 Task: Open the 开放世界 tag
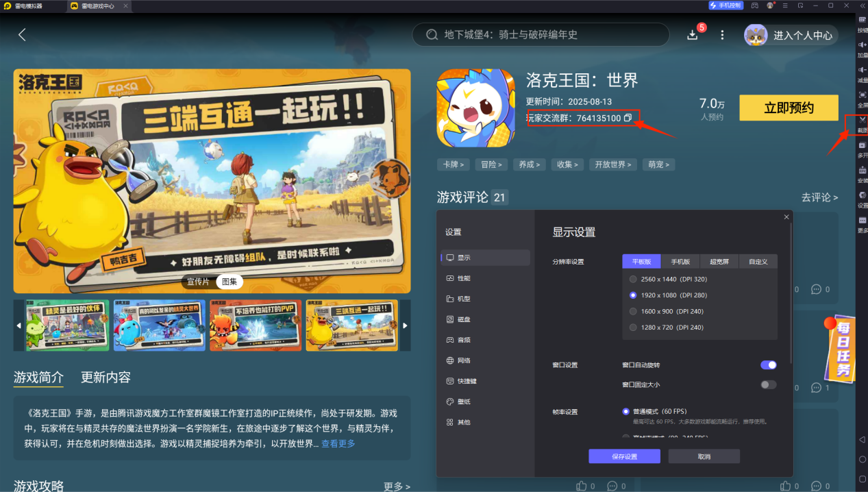click(x=614, y=164)
